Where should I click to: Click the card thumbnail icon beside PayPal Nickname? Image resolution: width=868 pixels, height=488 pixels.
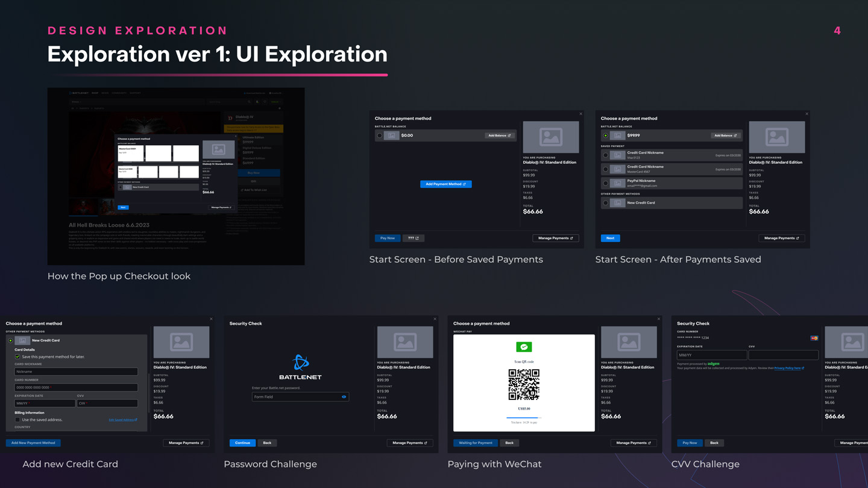617,183
